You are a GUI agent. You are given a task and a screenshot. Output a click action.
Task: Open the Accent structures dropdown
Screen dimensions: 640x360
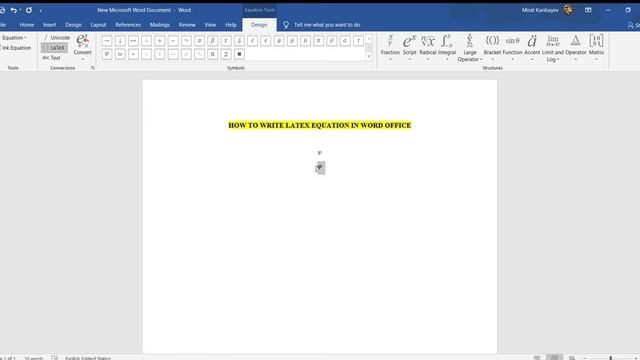coord(532,48)
